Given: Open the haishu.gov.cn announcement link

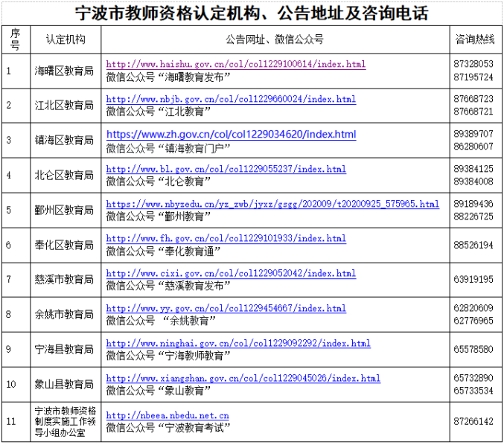Looking at the screenshot, I should click(236, 64).
